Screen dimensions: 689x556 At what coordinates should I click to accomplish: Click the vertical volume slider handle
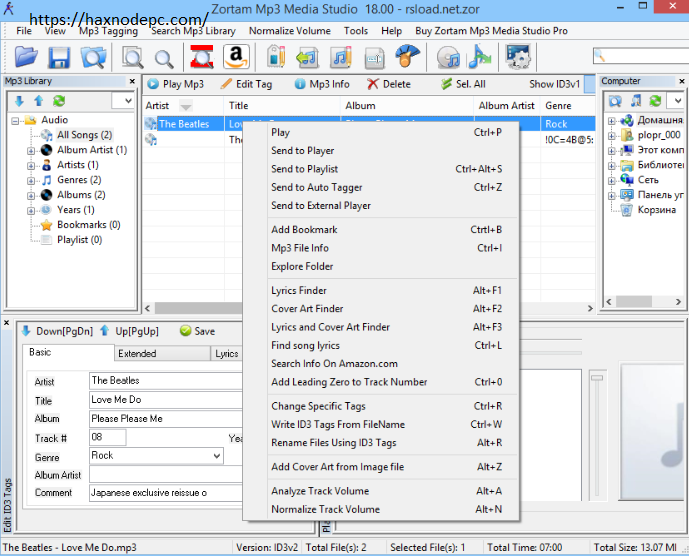pyautogui.click(x=597, y=378)
